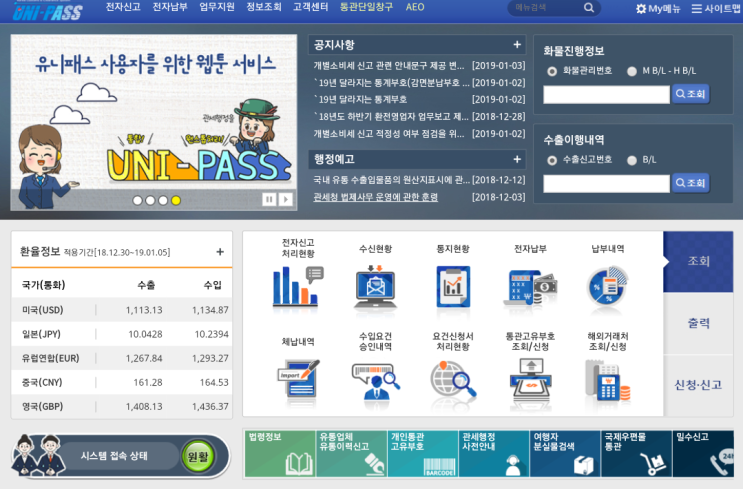
Task: Open 전자납부 calculator money icon
Action: (x=530, y=287)
